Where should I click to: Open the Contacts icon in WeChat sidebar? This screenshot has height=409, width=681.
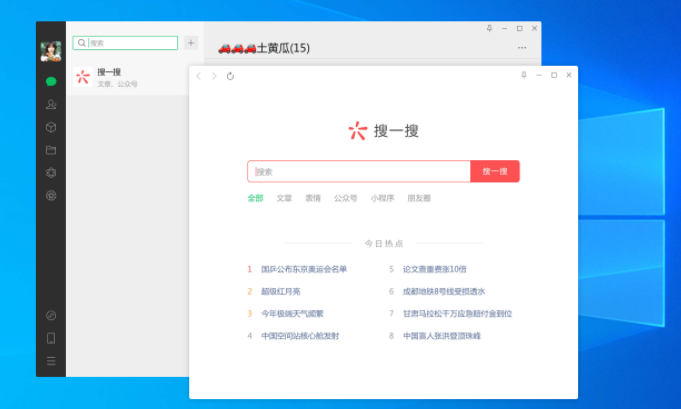click(51, 104)
